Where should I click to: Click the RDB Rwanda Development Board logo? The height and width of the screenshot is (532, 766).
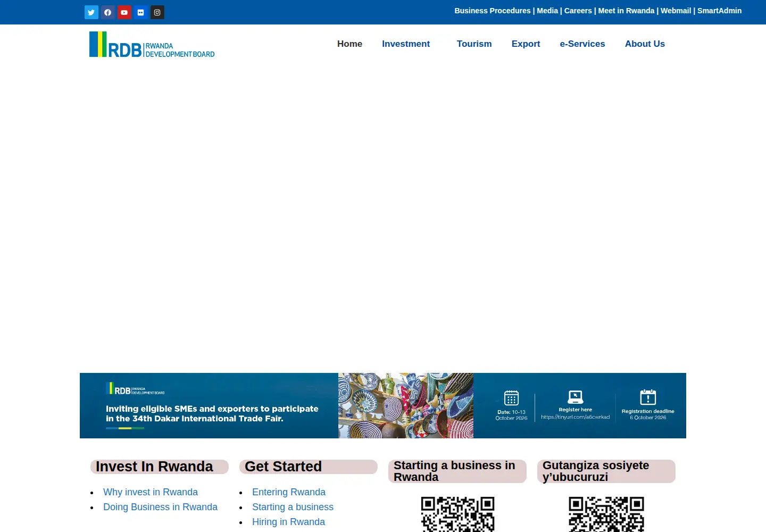[x=152, y=45]
